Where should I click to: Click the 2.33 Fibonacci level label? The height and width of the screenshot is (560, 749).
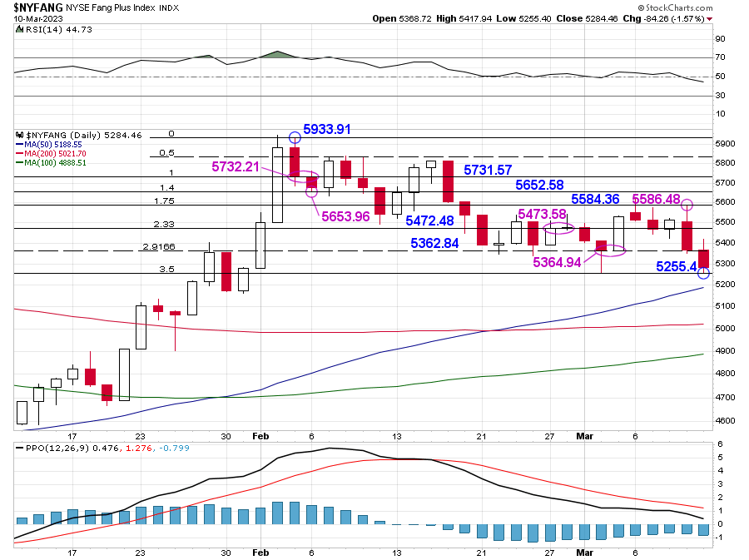coord(164,224)
